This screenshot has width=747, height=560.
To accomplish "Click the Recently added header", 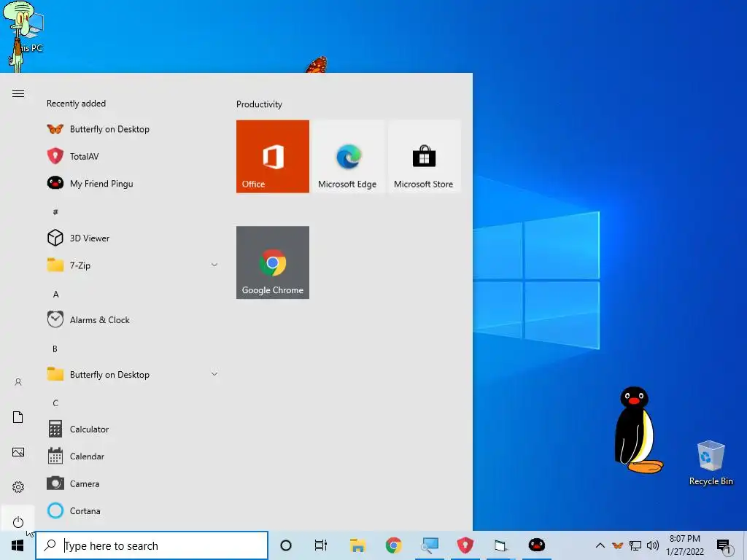I will [76, 104].
